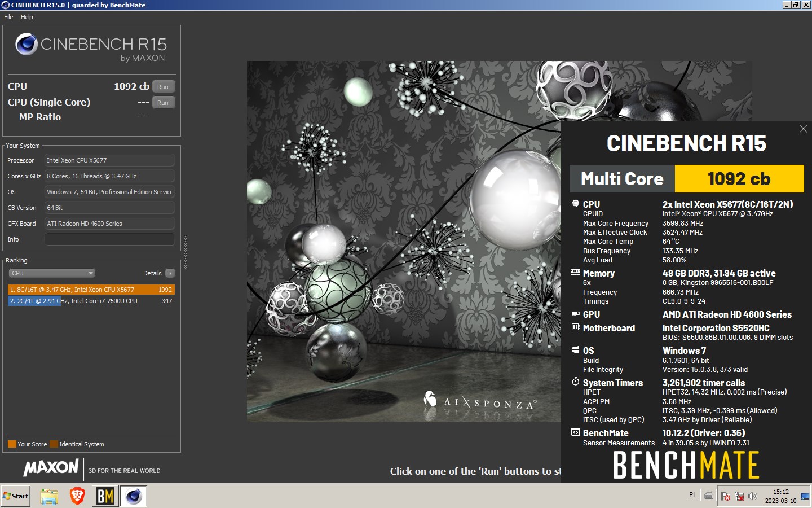The height and width of the screenshot is (508, 812).
Task: Click the 3,261,902 timer calls text
Action: (x=703, y=383)
